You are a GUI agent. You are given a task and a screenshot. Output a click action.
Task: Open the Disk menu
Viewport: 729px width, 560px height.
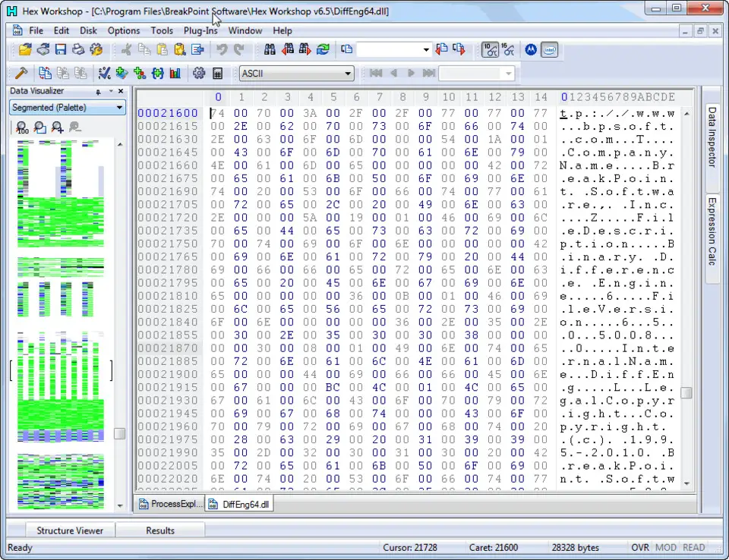pyautogui.click(x=88, y=30)
